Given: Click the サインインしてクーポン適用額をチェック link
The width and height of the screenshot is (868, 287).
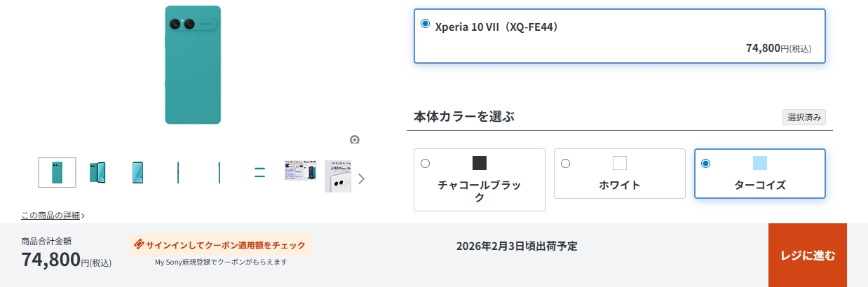Looking at the screenshot, I should tap(226, 245).
